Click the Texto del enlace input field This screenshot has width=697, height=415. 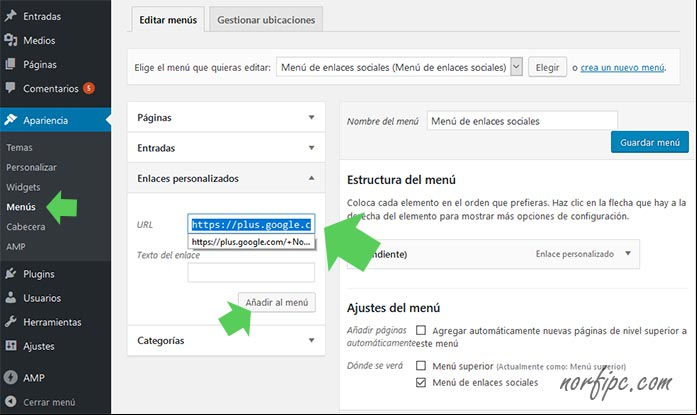(251, 272)
